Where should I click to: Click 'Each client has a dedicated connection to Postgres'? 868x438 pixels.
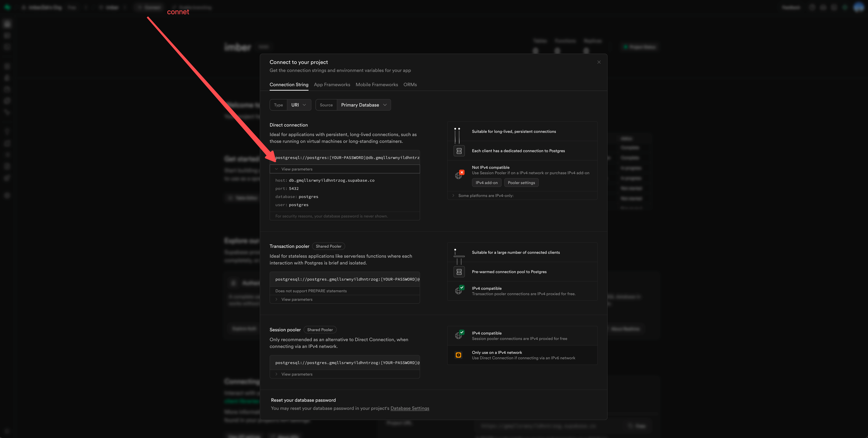(518, 151)
